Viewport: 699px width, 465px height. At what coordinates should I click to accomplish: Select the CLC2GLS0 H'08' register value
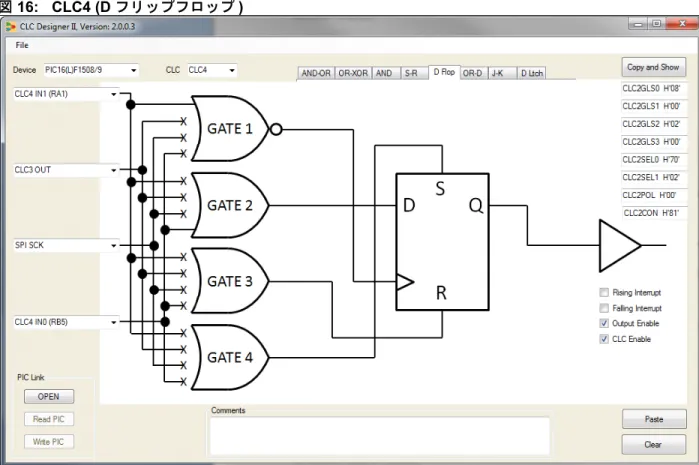coord(653,88)
